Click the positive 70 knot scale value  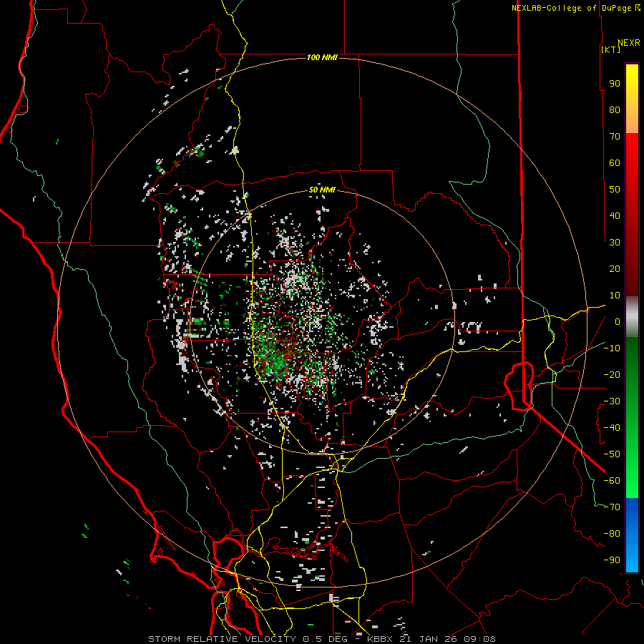pos(615,137)
